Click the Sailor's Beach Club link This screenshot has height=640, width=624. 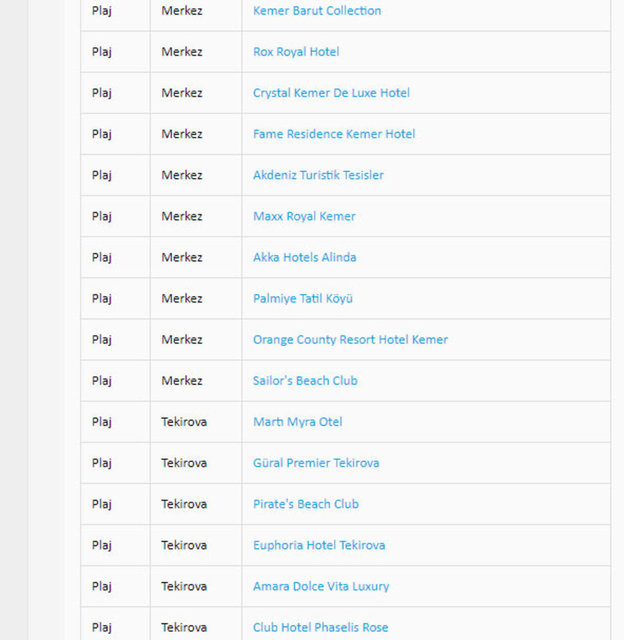[305, 380]
